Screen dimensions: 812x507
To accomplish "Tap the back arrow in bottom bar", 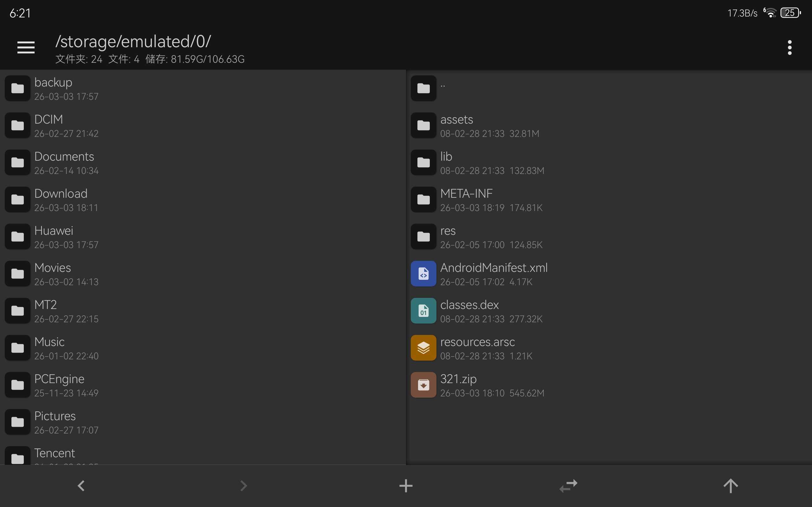I will [81, 485].
